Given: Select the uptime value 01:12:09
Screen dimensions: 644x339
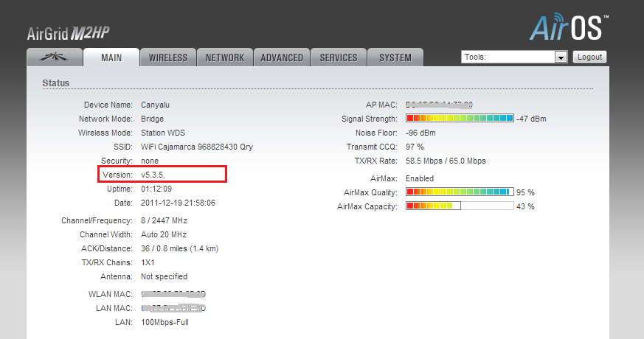Looking at the screenshot, I should tap(156, 189).
